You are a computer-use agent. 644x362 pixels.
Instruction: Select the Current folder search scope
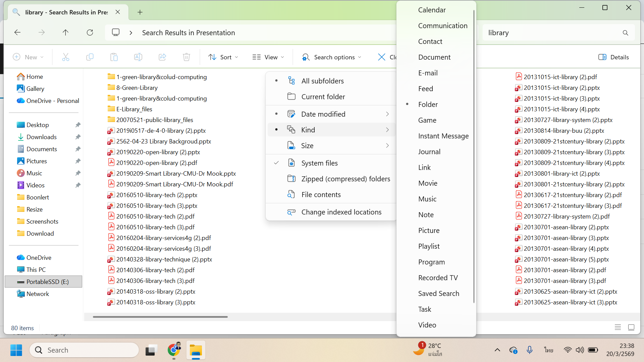(x=323, y=97)
